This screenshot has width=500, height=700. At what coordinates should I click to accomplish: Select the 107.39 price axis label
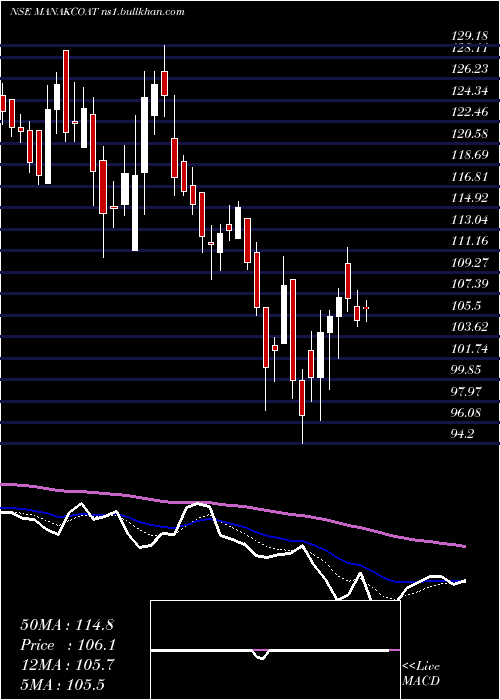coord(470,284)
